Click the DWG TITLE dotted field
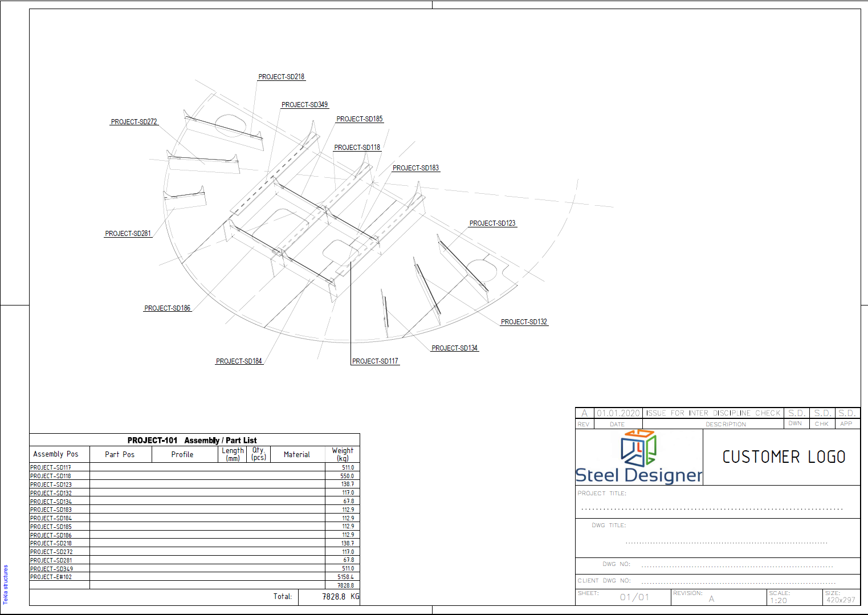Image resolution: width=868 pixels, height=615 pixels. click(726, 543)
